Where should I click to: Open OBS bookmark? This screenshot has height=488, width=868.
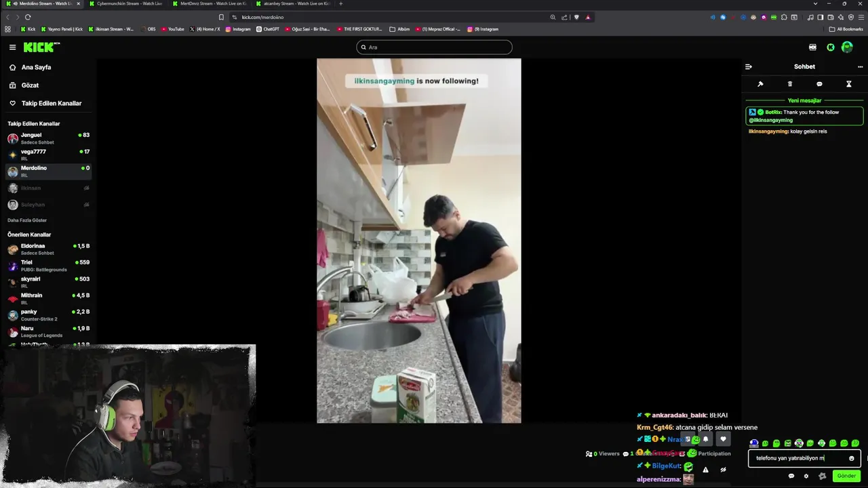coord(147,29)
